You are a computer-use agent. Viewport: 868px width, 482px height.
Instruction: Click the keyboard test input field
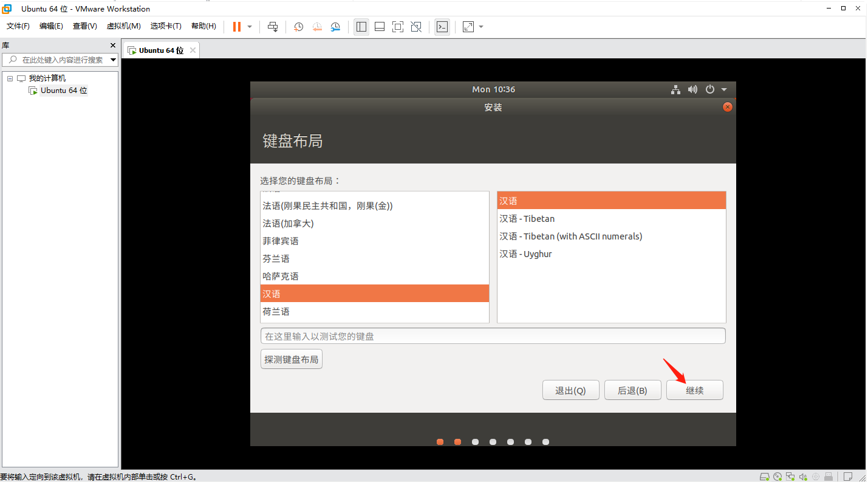(493, 336)
